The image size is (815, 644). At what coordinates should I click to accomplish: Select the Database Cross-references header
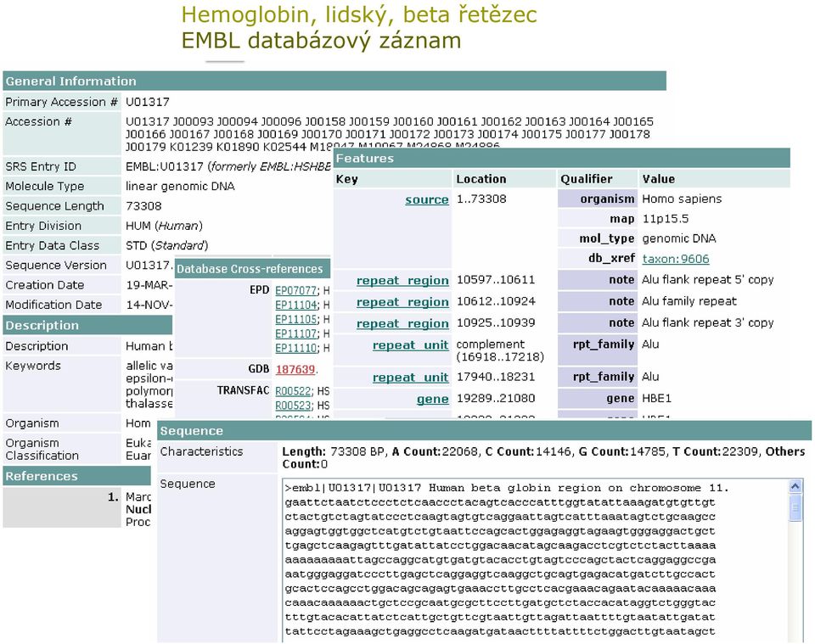tap(252, 268)
